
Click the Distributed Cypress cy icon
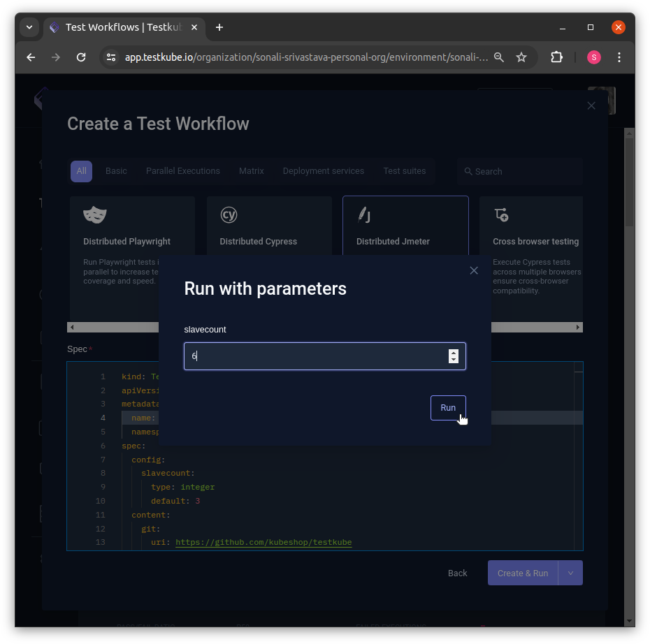(229, 214)
